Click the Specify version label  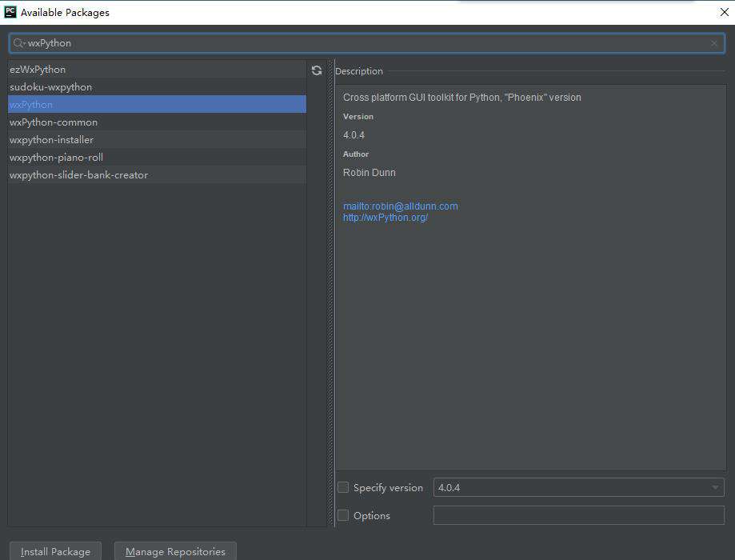click(388, 488)
